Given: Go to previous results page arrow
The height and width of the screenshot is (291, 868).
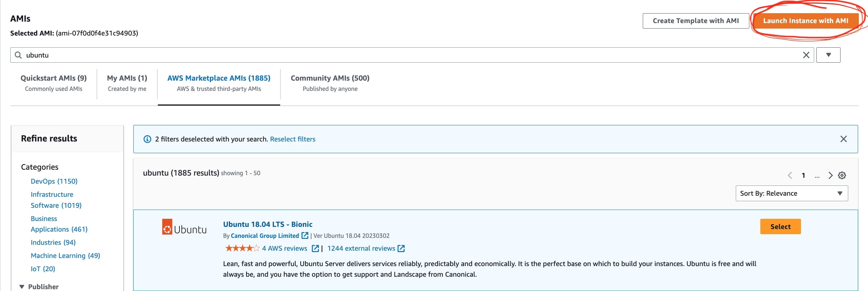Looking at the screenshot, I should [790, 176].
